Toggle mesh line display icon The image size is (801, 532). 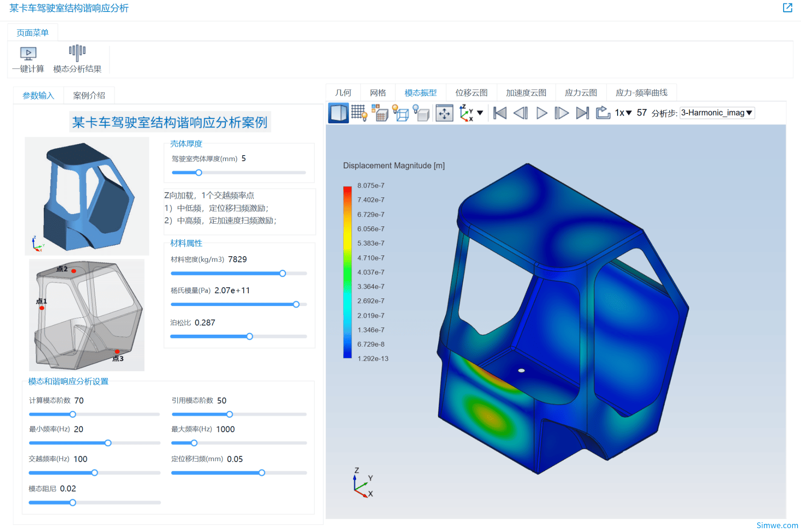[359, 113]
